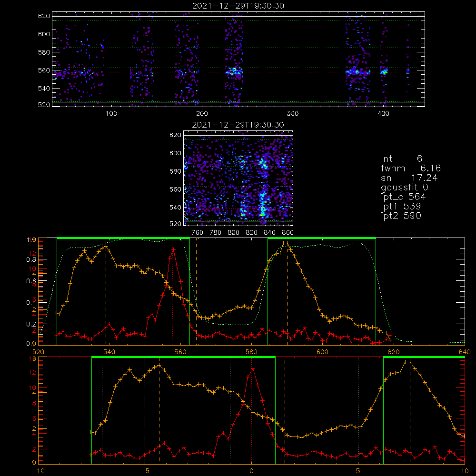
Task: Click the 0.8 label on profile plot y-axis
Action: tap(31, 259)
